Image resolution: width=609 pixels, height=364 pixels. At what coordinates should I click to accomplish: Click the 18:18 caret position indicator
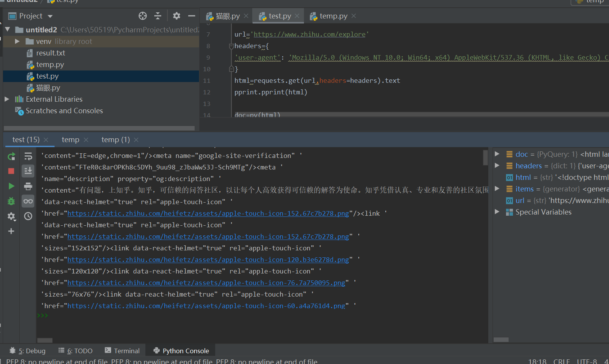[x=537, y=361]
